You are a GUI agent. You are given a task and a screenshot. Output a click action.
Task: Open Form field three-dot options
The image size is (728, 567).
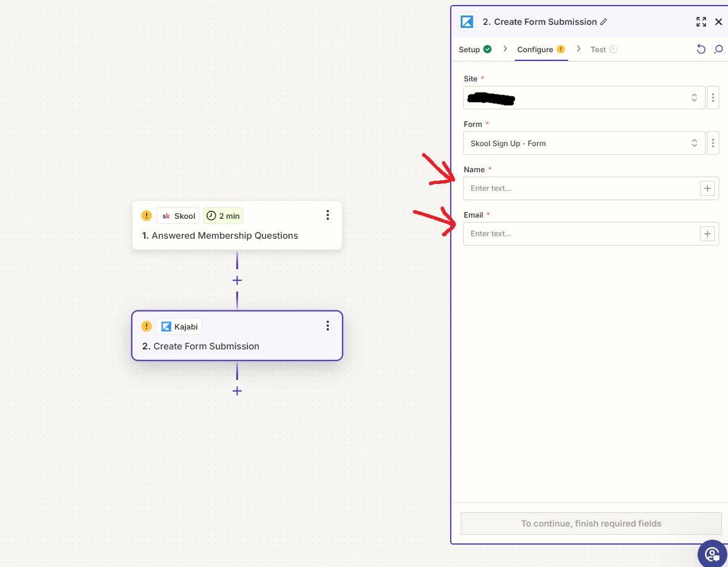(712, 143)
